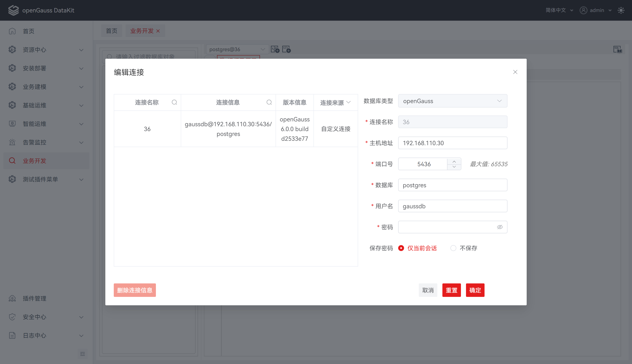Click the theme switch sun icon

[621, 10]
